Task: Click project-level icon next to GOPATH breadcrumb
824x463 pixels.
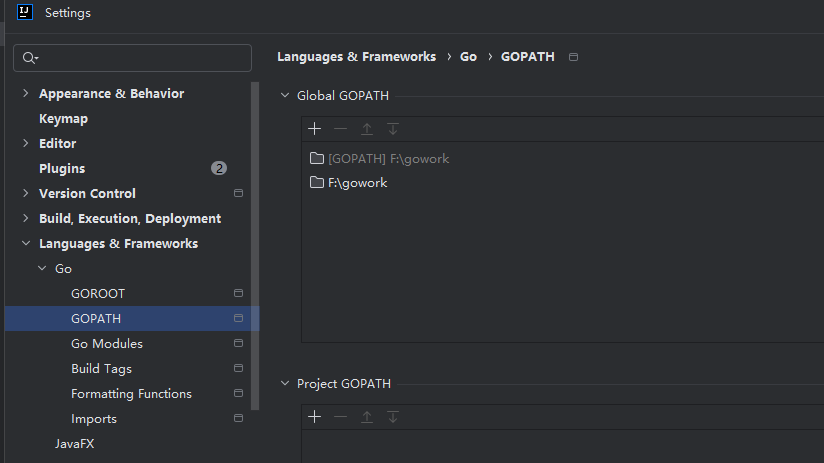Action: pos(573,57)
